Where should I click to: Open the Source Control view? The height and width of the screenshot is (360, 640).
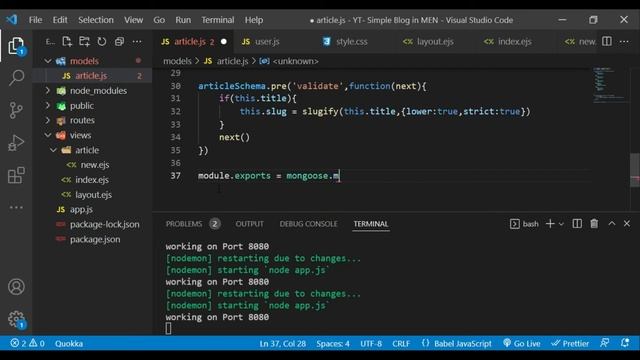click(x=16, y=110)
